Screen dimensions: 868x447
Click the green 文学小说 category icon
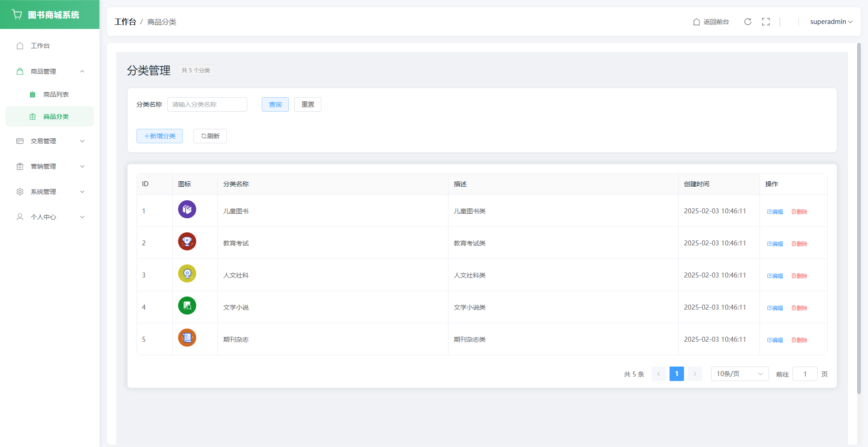click(187, 306)
